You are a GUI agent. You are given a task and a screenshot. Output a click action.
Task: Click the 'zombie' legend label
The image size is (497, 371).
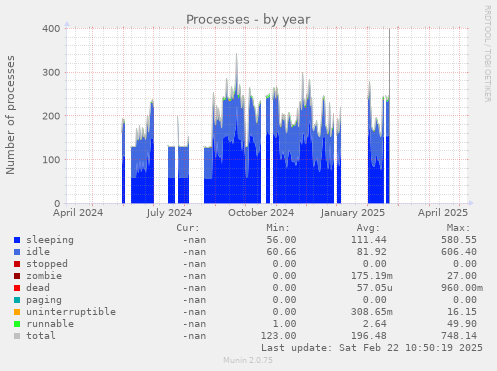point(44,276)
